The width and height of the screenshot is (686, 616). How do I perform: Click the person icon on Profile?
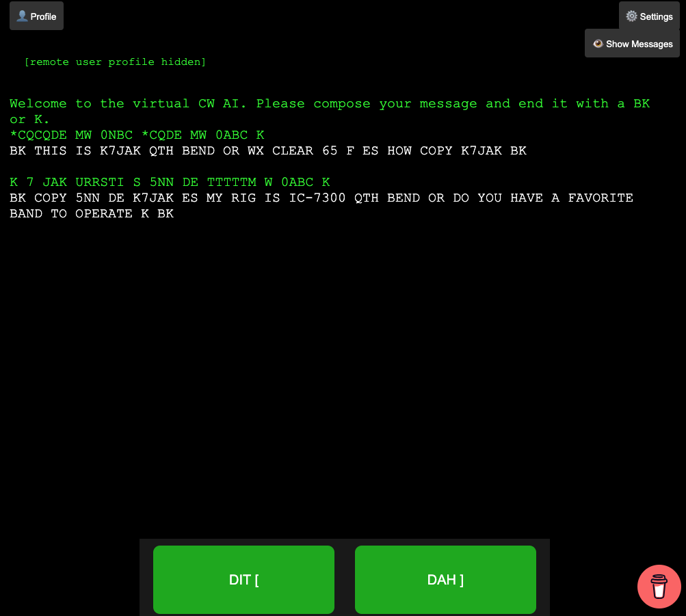22,16
